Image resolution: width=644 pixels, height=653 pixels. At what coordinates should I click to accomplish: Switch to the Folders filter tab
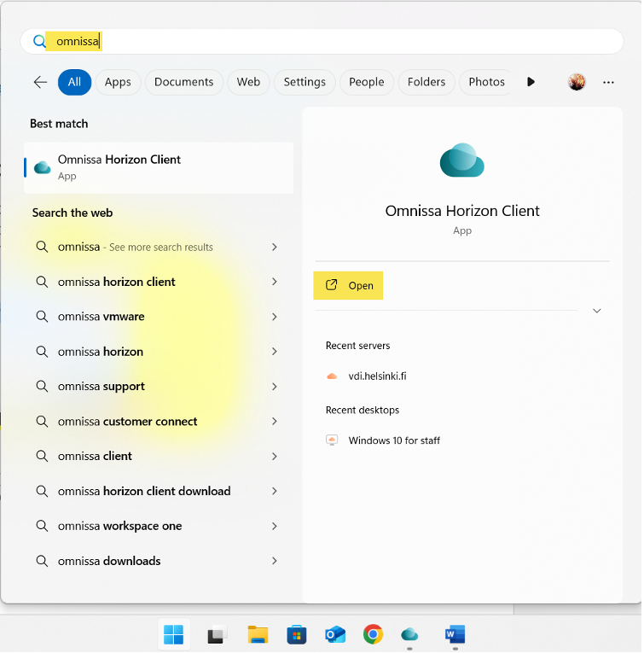[x=426, y=82]
